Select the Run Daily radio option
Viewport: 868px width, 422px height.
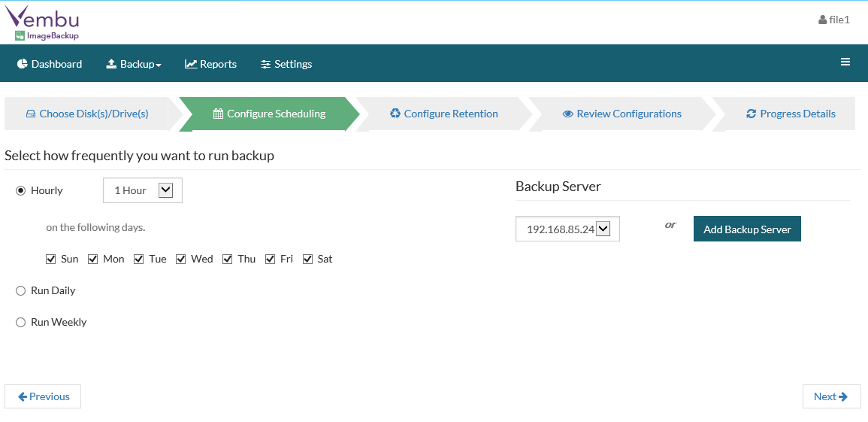point(21,290)
